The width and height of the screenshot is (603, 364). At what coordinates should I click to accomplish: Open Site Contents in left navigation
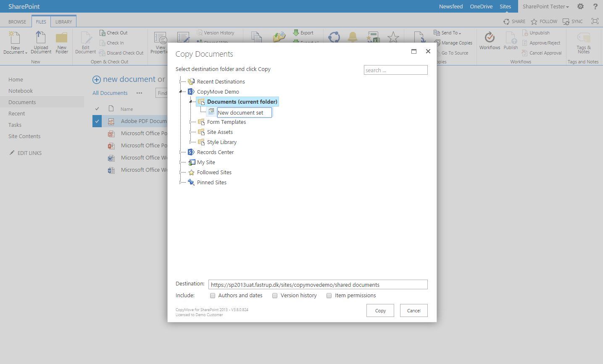(24, 136)
